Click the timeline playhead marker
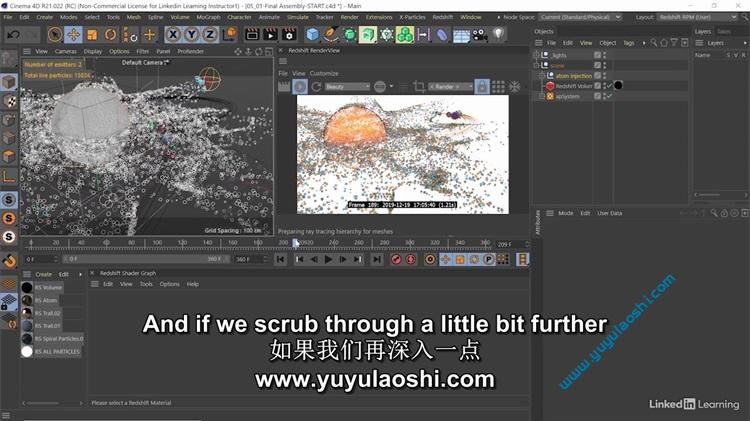The height and width of the screenshot is (421, 750). coord(296,243)
